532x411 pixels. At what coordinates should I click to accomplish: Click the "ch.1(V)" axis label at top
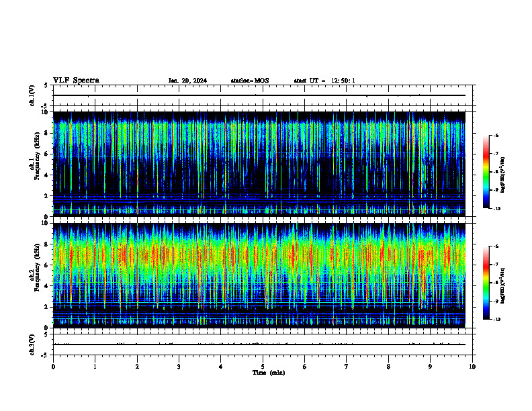click(32, 95)
